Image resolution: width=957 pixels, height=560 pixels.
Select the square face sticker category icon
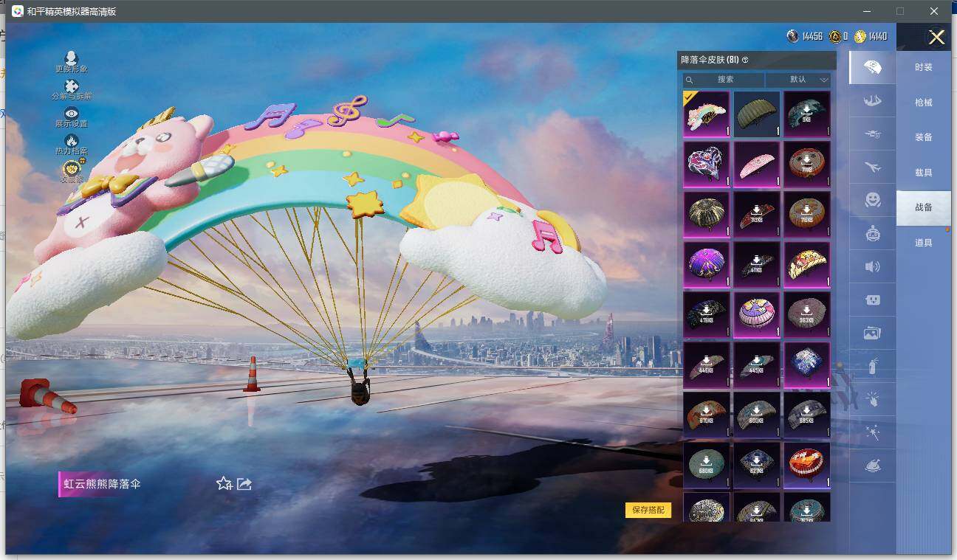point(872,300)
